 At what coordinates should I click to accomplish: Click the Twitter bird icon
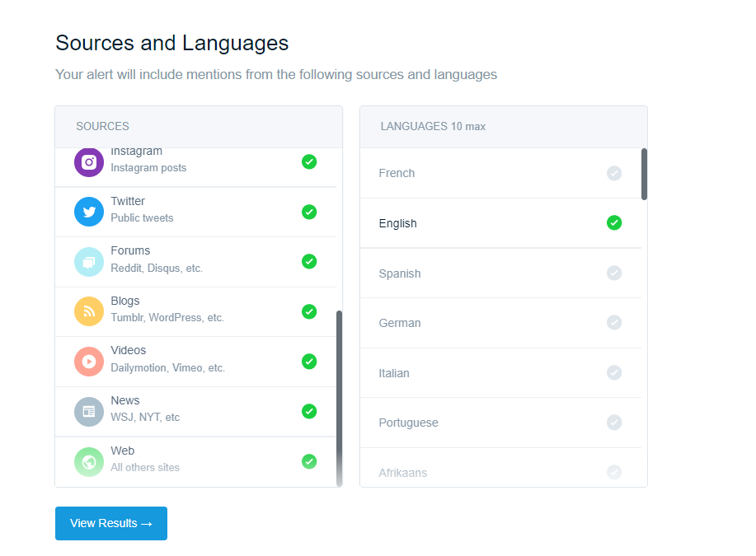click(x=89, y=212)
